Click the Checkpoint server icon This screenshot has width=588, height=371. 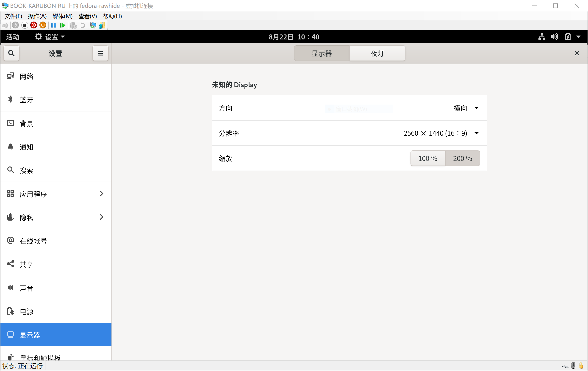pos(73,25)
